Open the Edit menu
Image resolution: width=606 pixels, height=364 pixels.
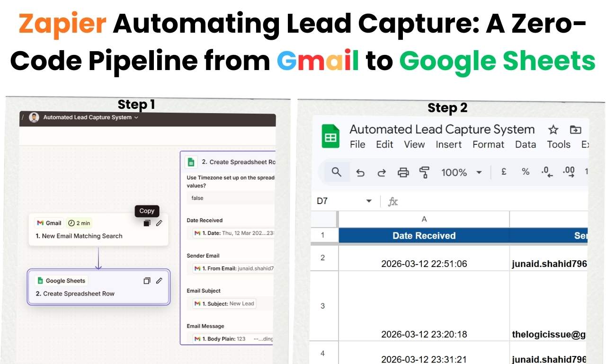tap(384, 144)
